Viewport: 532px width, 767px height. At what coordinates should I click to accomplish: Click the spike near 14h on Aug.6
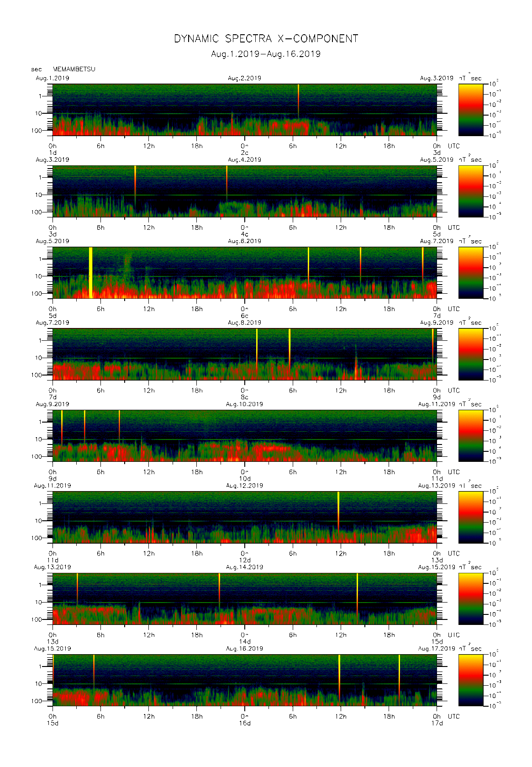(x=360, y=265)
